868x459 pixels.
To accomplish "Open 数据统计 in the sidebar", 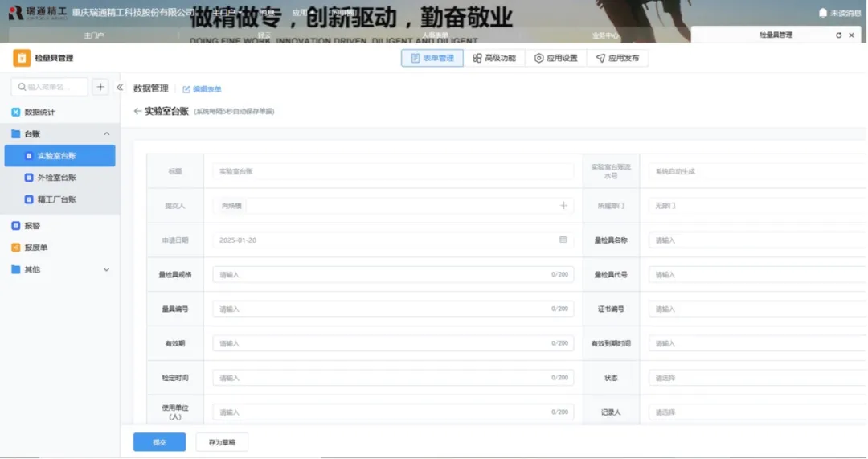I will coord(39,112).
